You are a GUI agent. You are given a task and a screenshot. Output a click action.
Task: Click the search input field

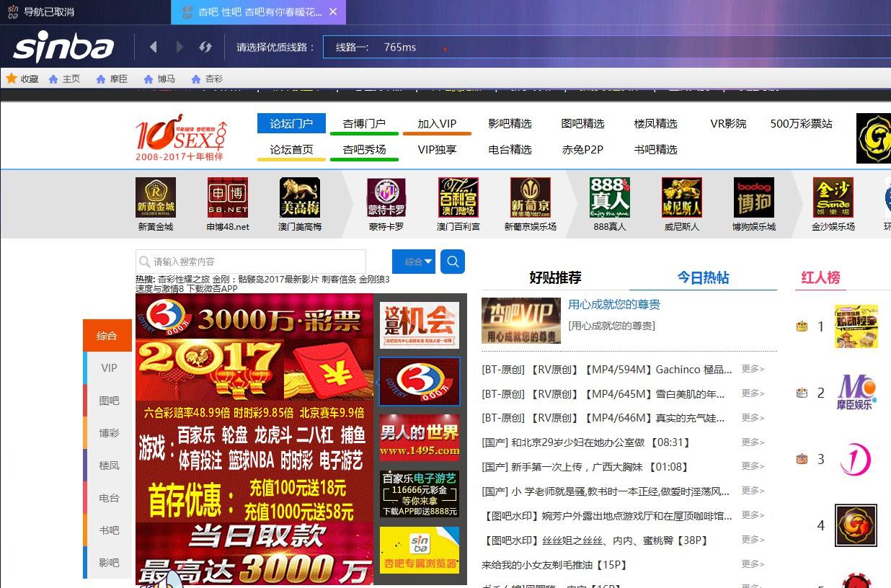pos(251,262)
